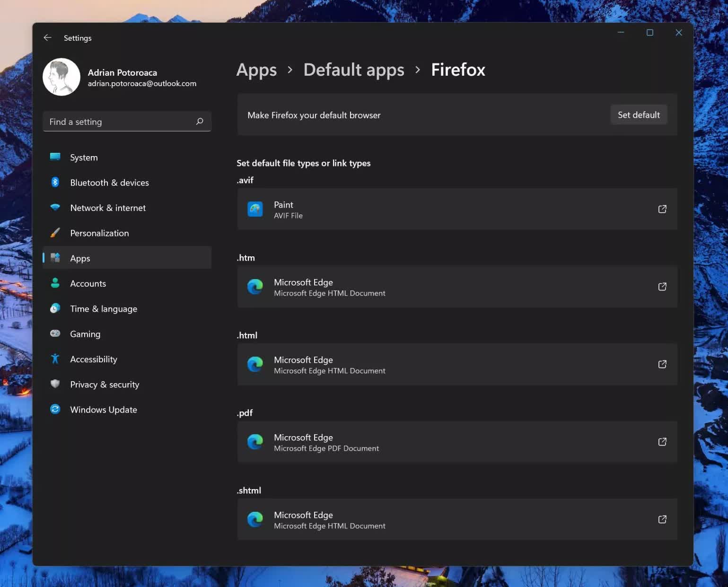Click the search magnifier icon
This screenshot has height=587, width=728.
point(200,122)
